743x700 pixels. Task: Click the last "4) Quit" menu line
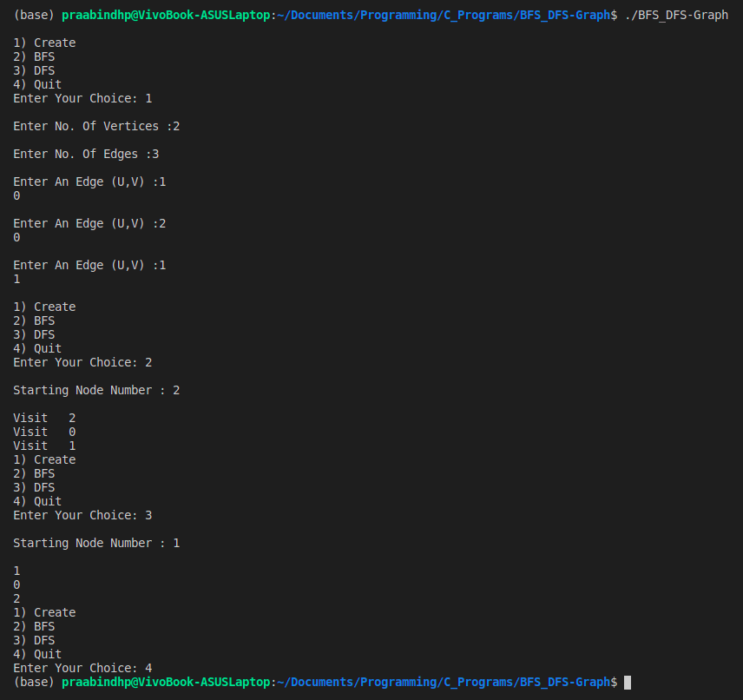coord(37,654)
